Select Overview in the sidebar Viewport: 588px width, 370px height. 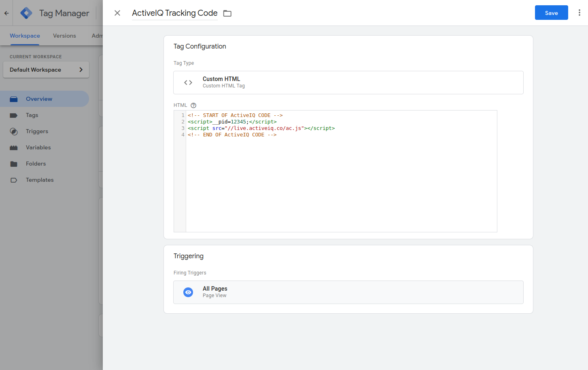point(45,99)
